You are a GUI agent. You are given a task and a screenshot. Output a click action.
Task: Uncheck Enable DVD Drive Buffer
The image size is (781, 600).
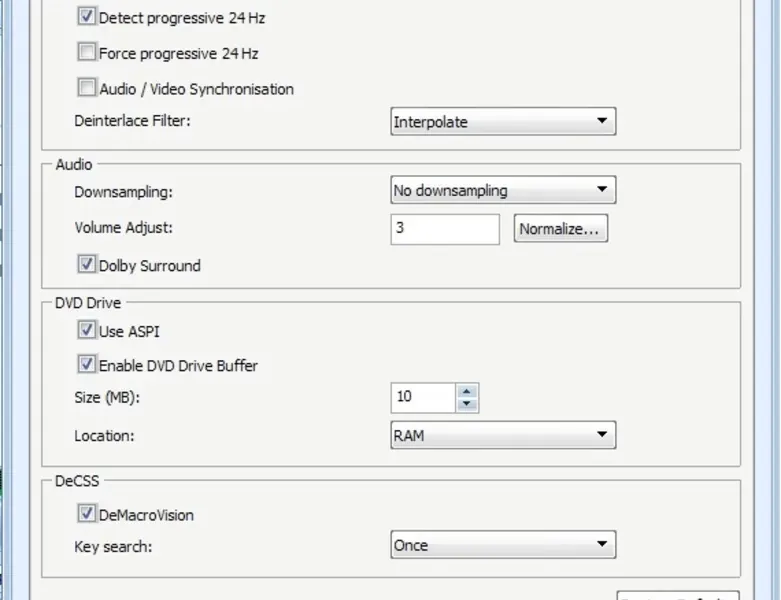[87, 365]
